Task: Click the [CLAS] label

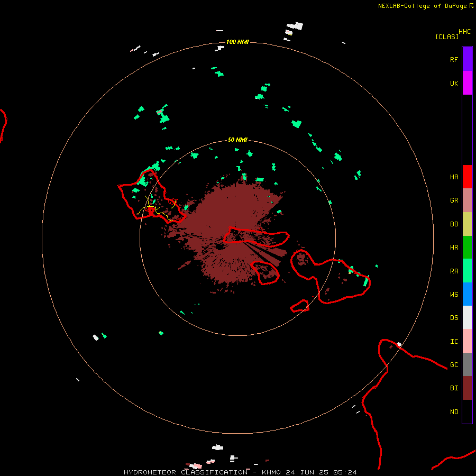Action: [x=447, y=36]
